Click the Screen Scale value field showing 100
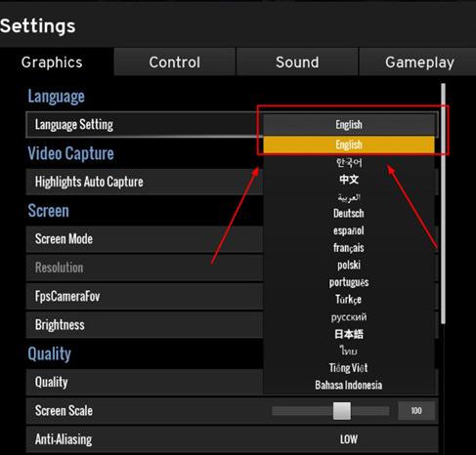Viewport: 476px width, 455px height. (416, 411)
